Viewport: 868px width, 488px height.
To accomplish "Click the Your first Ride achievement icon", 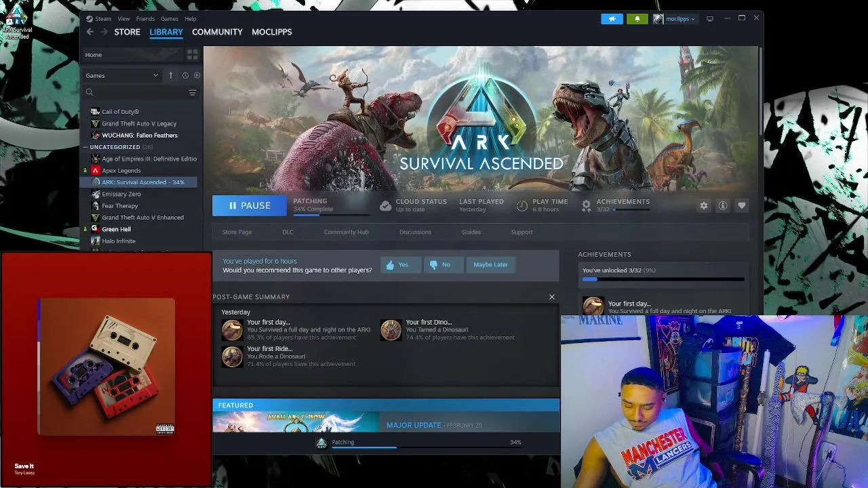I will (x=232, y=357).
